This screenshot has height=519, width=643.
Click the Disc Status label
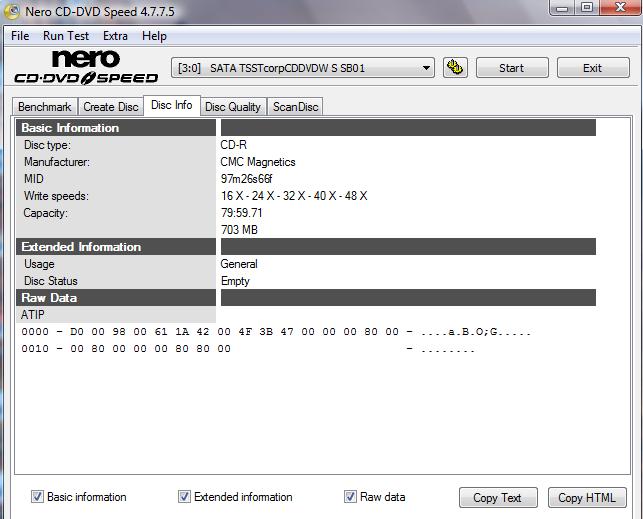tap(50, 281)
